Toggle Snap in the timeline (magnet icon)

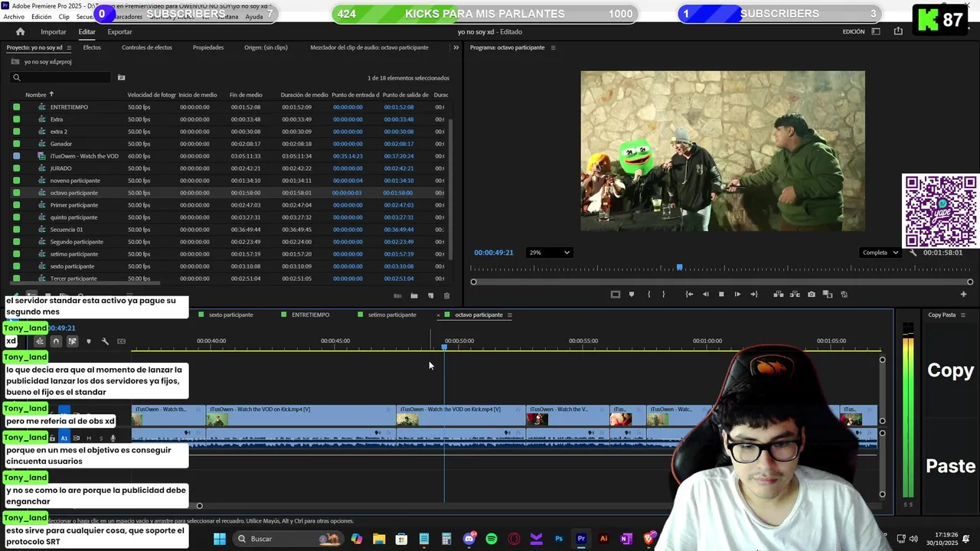pyautogui.click(x=56, y=341)
